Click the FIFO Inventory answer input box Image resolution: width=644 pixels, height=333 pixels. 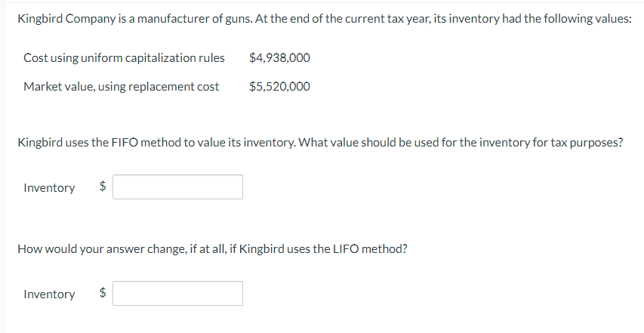click(178, 187)
